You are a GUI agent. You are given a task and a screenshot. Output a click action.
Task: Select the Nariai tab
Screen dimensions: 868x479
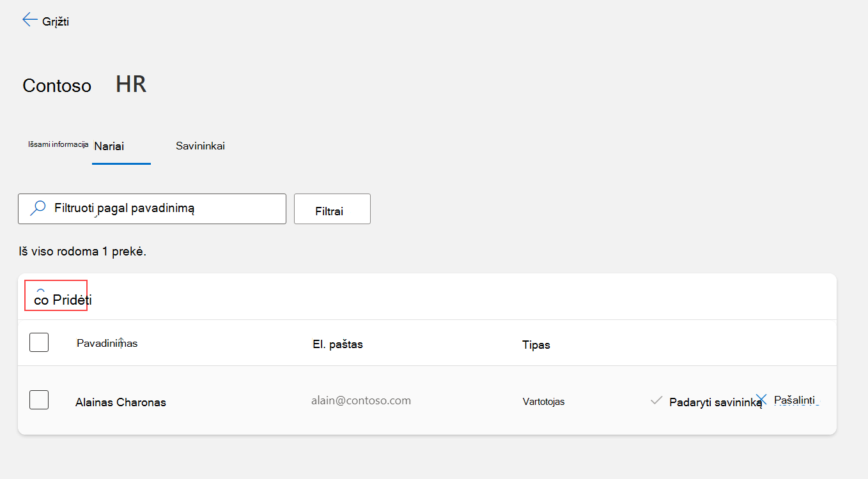[109, 146]
